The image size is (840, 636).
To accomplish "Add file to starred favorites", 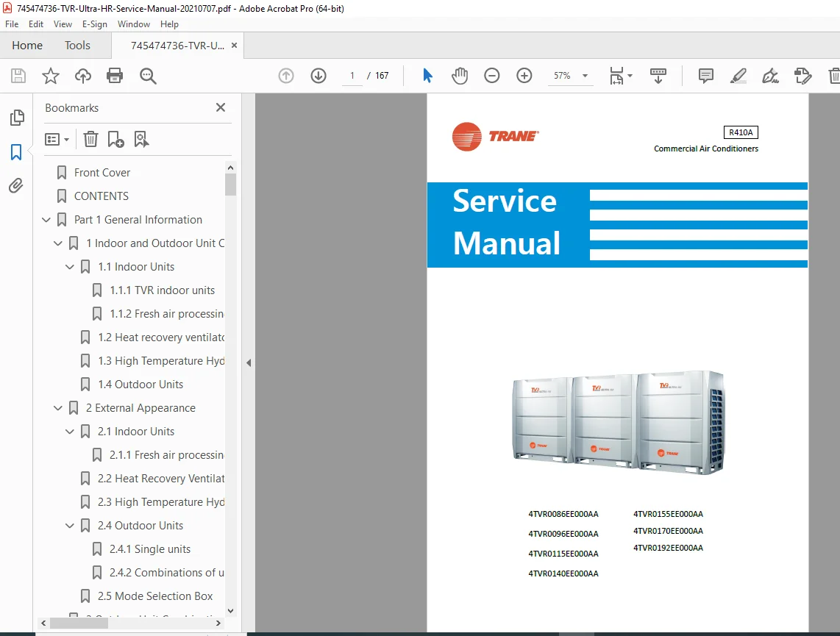I will tap(50, 76).
